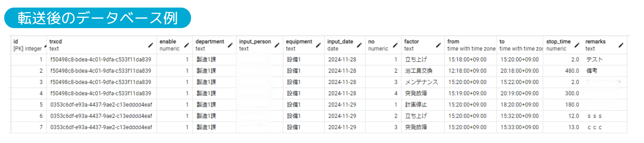Click the remarks cell containing テスト

pos(594,60)
